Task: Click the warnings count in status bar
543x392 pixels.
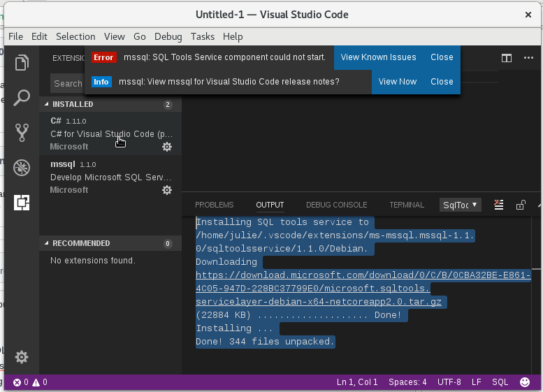Action: [x=40, y=382]
